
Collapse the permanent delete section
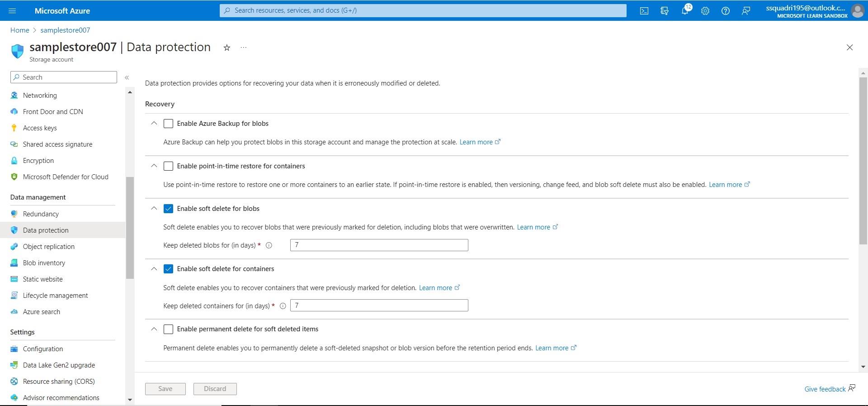154,329
